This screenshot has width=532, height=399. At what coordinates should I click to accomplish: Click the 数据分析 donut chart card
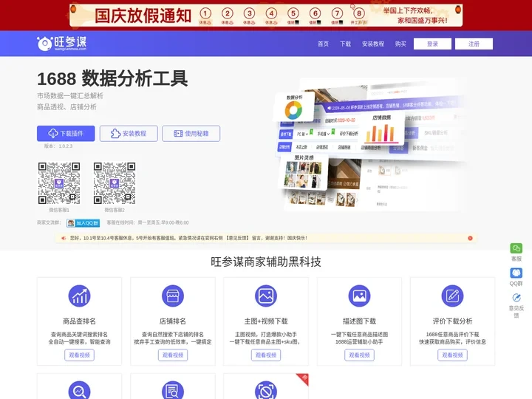[x=294, y=107]
